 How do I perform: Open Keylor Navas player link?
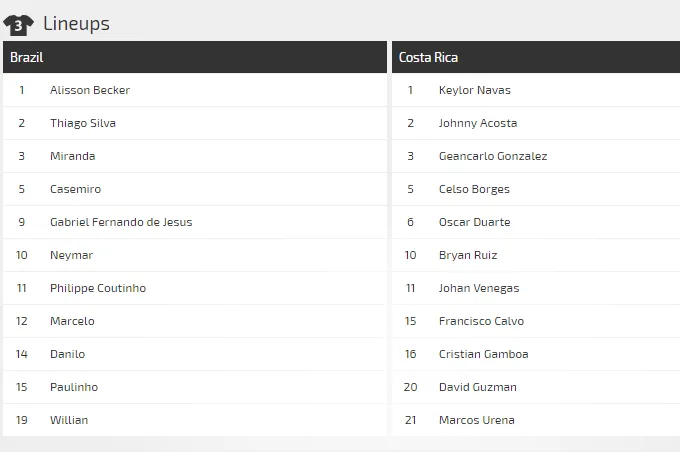pos(474,90)
